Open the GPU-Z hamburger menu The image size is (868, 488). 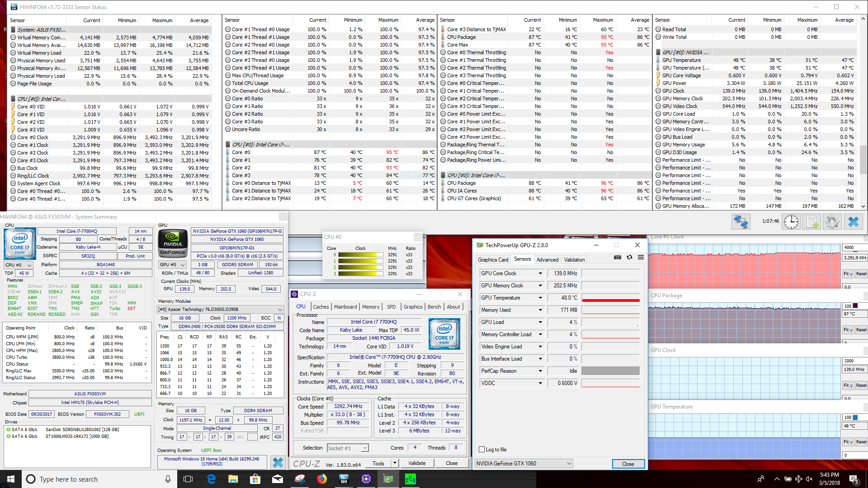click(641, 257)
